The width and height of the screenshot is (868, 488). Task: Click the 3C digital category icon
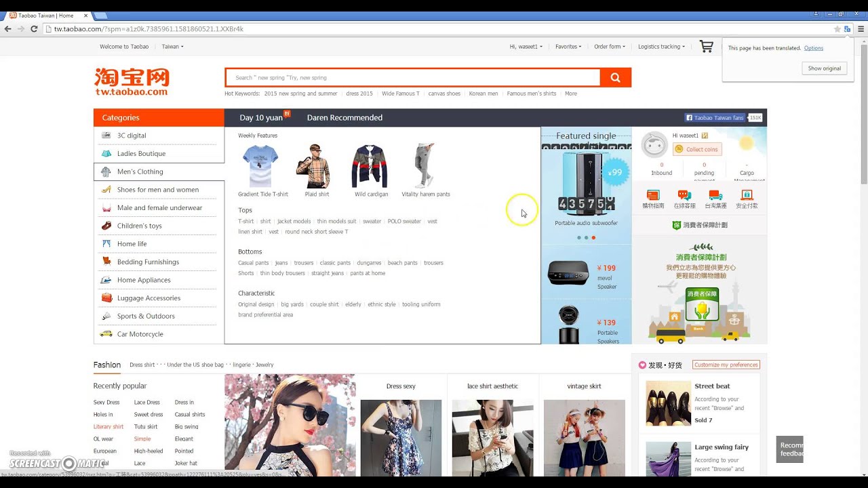pos(106,136)
